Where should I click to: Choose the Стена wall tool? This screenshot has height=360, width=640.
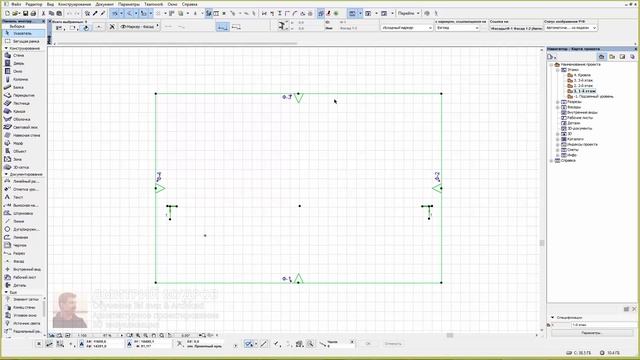click(x=24, y=55)
